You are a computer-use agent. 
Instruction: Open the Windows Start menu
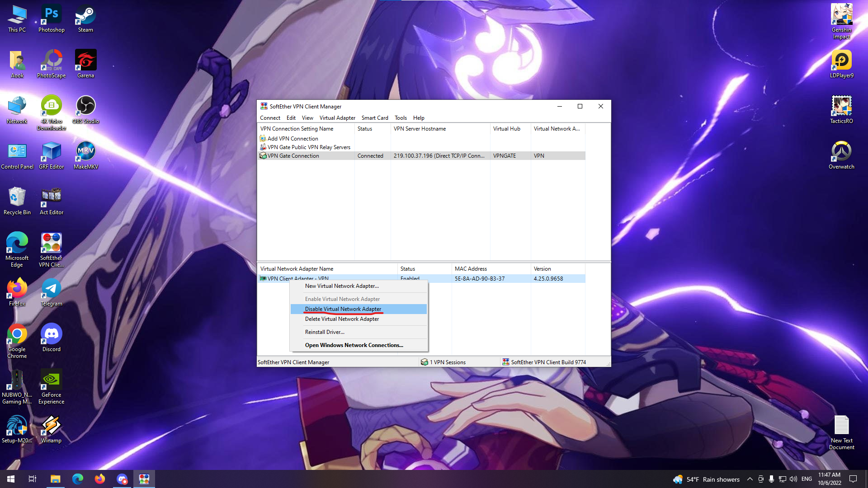pyautogui.click(x=11, y=479)
